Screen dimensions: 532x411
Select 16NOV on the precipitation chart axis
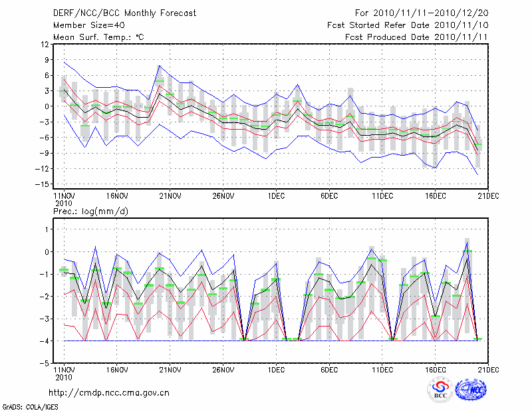pos(116,369)
